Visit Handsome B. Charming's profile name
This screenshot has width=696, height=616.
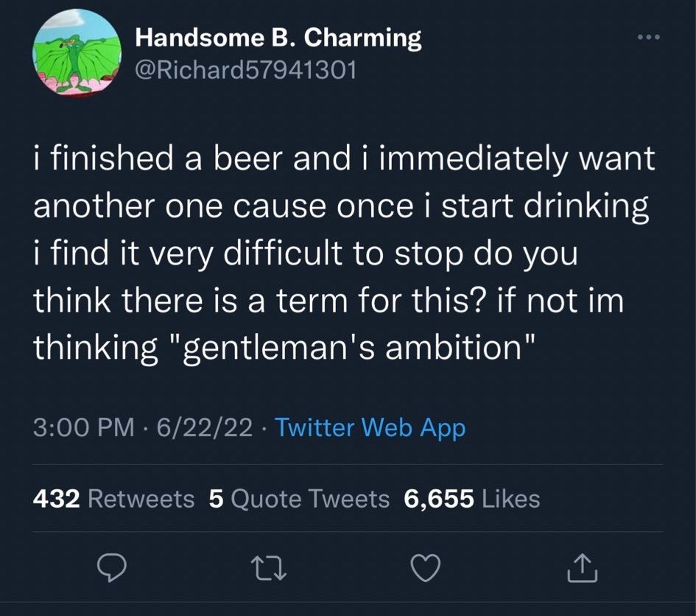[x=278, y=38]
